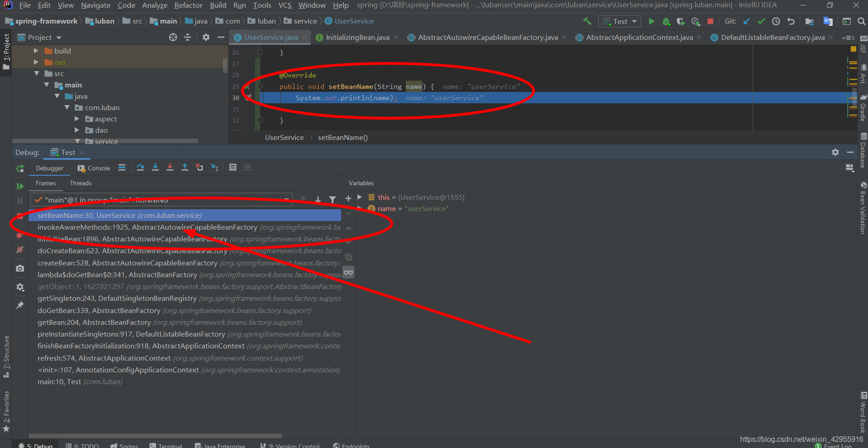
Task: Update project from Git with the blue arrow
Action: coord(747,21)
